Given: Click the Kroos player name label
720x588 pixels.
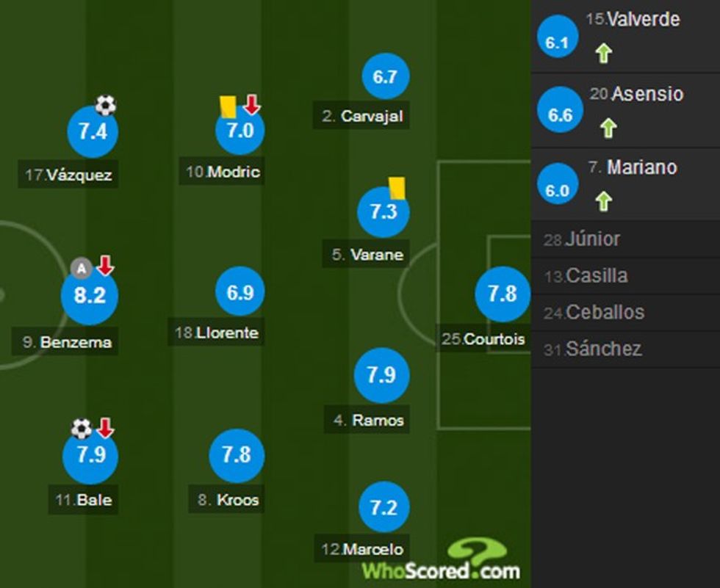Looking at the screenshot, I should point(228,500).
